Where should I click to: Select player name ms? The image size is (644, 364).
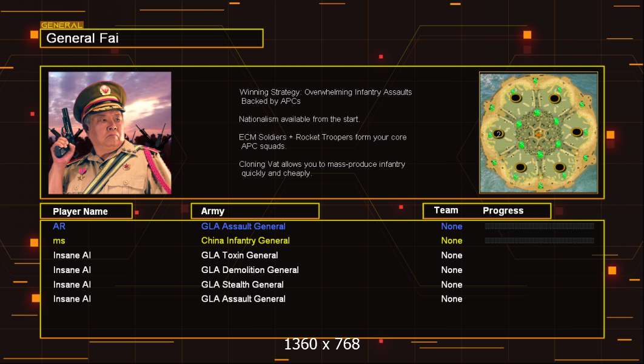[59, 241]
